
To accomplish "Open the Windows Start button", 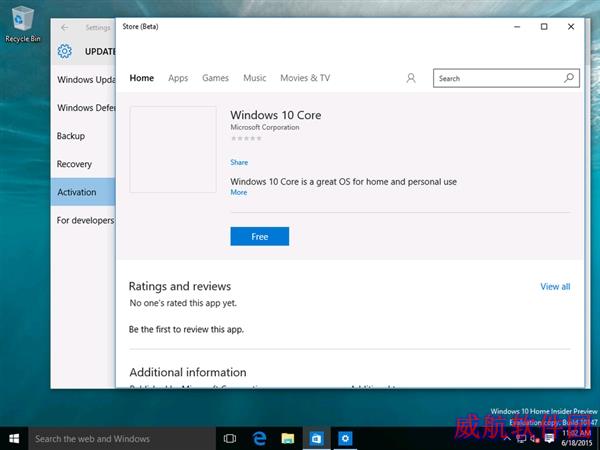I will [x=14, y=439].
